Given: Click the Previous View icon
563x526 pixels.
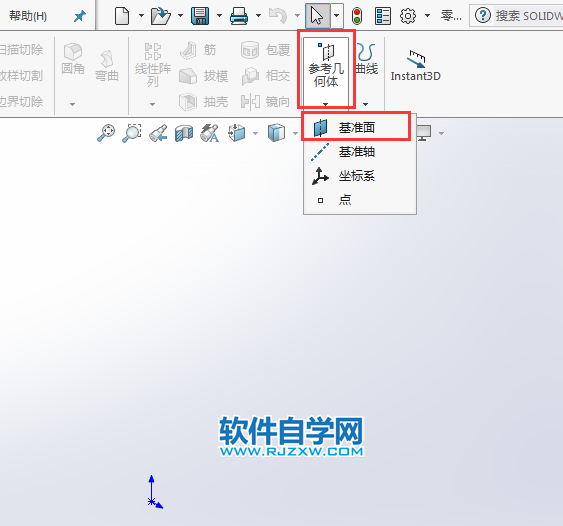Looking at the screenshot, I should [x=158, y=133].
